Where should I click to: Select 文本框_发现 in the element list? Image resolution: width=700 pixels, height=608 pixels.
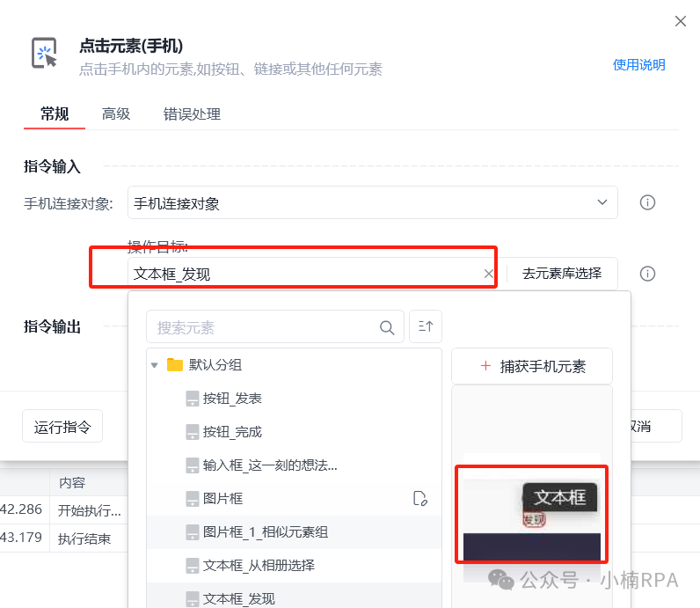point(294,596)
